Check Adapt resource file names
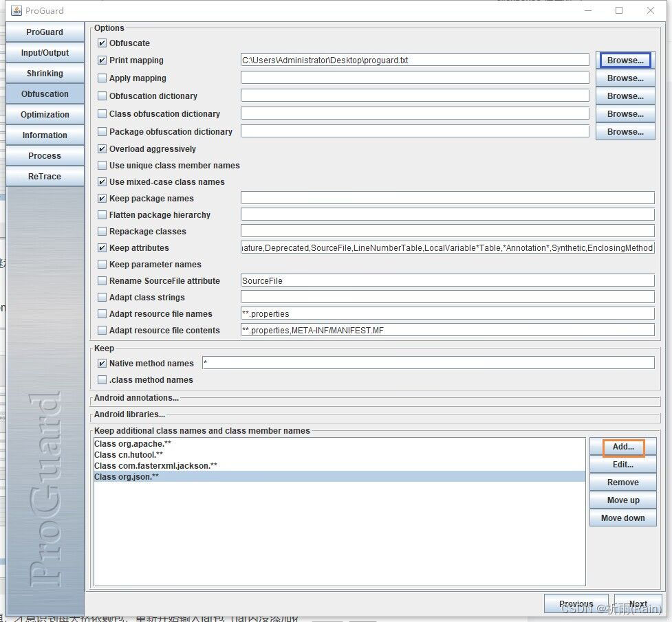Screen dimensions: 672x622 coord(102,314)
